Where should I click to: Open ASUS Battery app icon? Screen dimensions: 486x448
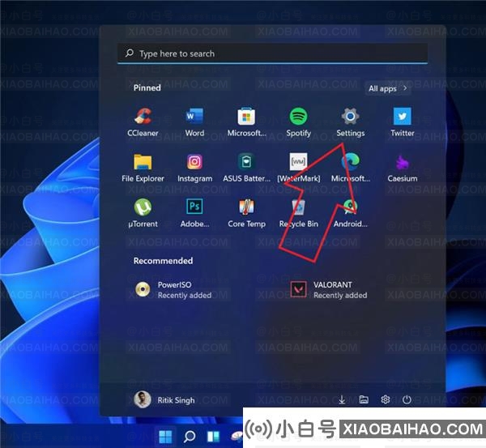246,168
